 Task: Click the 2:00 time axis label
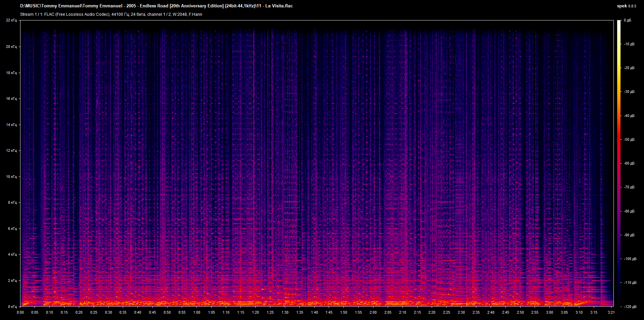(373, 312)
